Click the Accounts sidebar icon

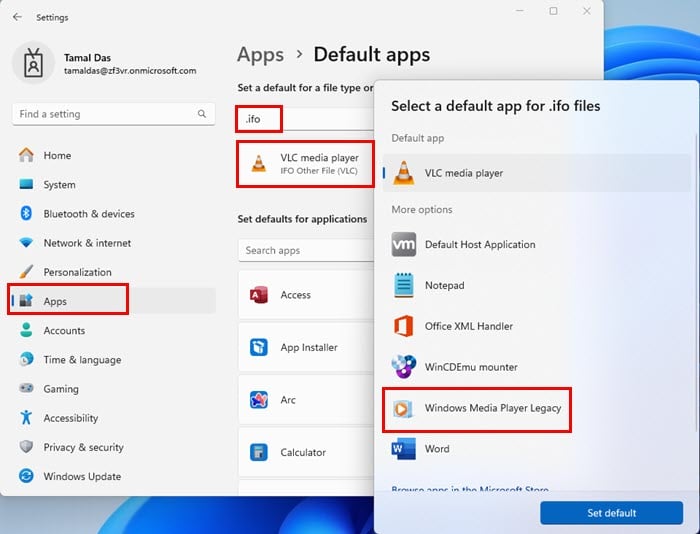(26, 330)
